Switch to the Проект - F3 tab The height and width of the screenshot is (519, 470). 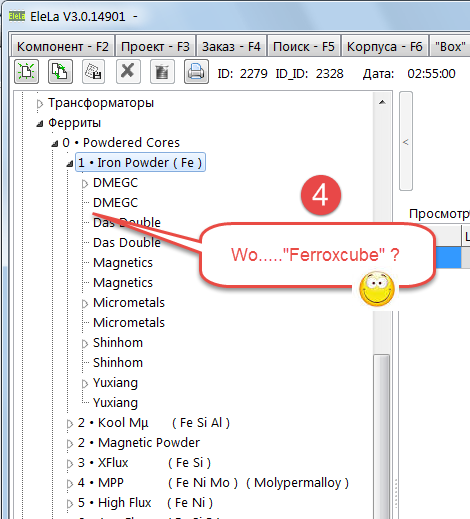coord(155,46)
